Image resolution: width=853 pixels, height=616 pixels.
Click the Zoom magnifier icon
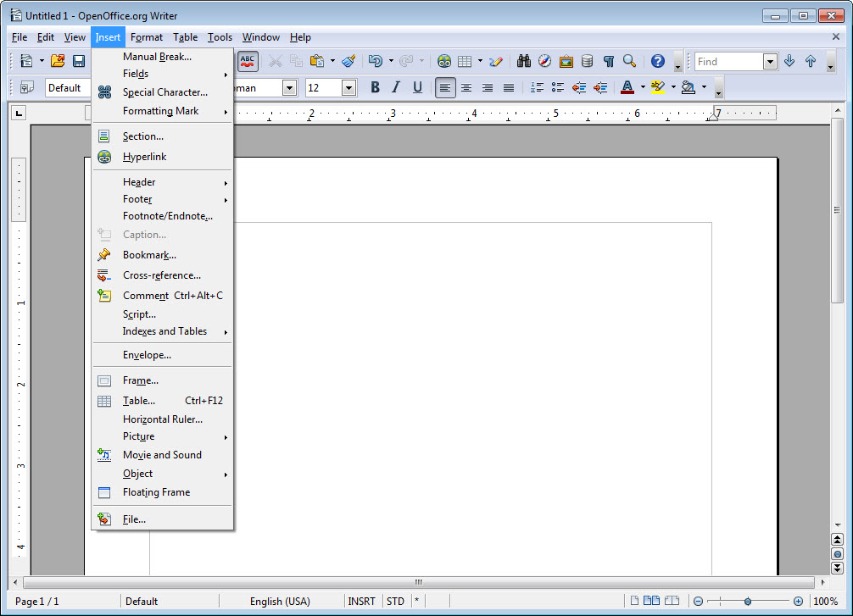point(629,61)
